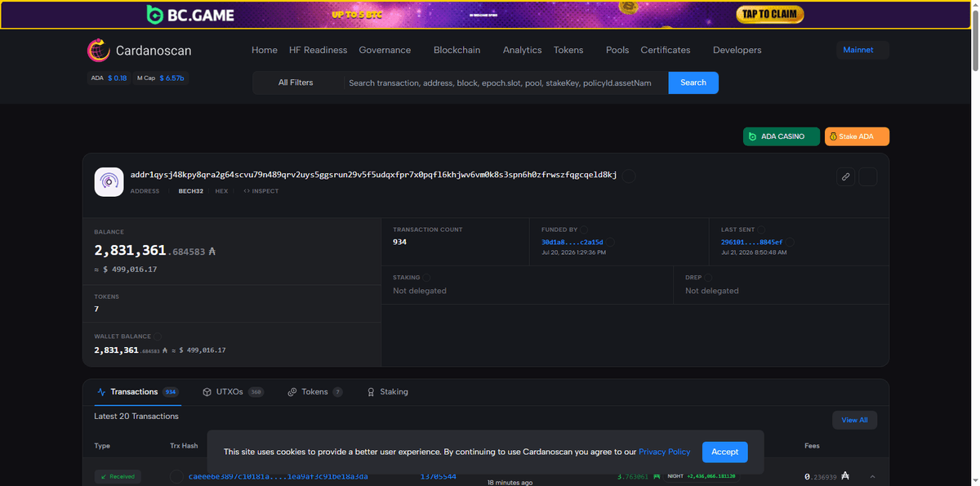Viewport: 980px width, 486px height.
Task: Click the TAP TO CLAIM banner button
Action: [x=769, y=15]
